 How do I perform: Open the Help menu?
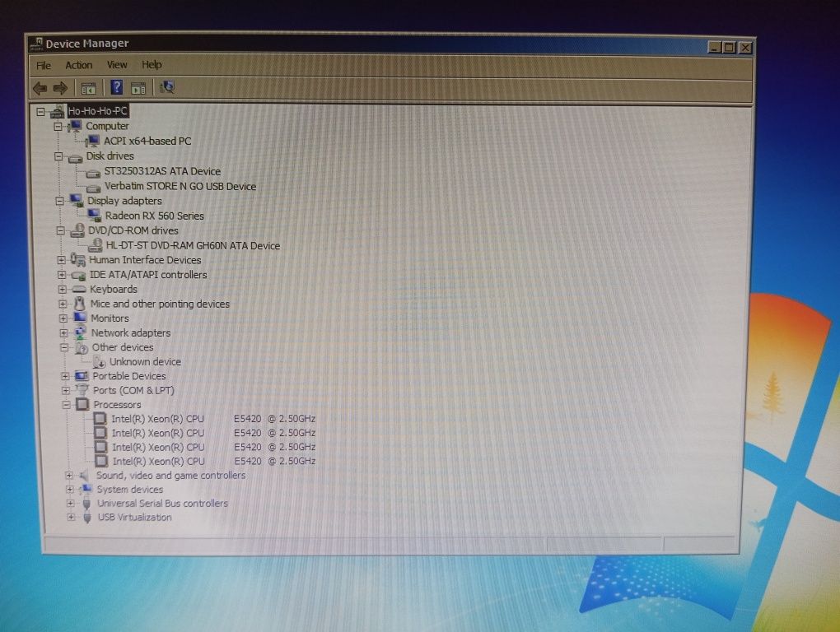pyautogui.click(x=152, y=65)
